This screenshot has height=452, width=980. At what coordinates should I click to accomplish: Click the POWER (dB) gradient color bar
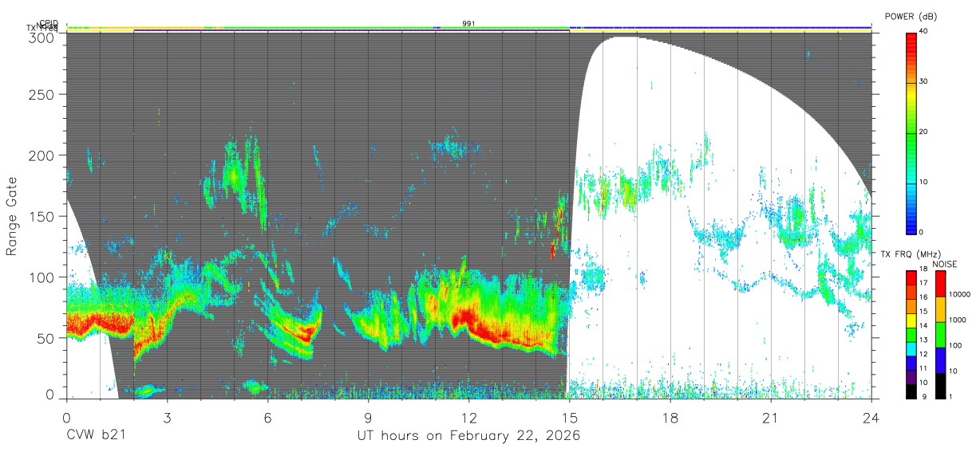point(911,132)
